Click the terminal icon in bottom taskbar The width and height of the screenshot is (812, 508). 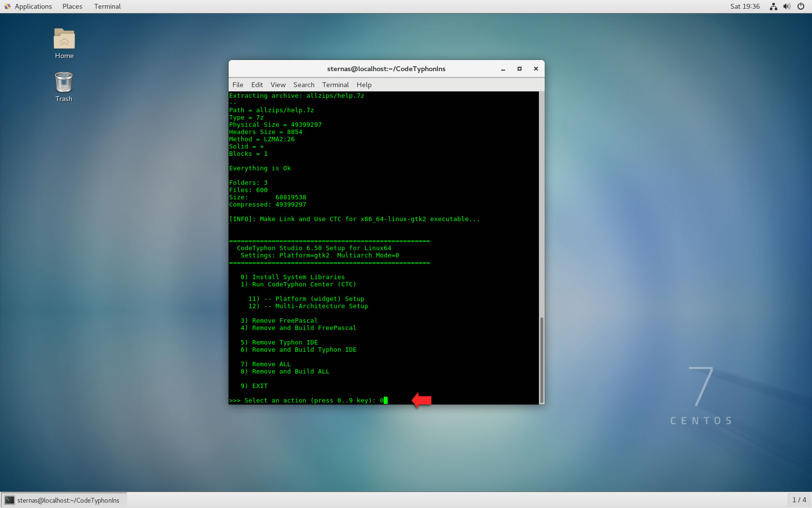pos(10,500)
